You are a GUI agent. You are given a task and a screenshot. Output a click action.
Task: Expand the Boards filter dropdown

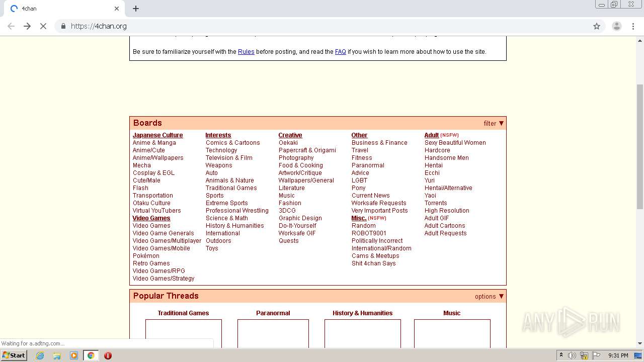pyautogui.click(x=494, y=123)
